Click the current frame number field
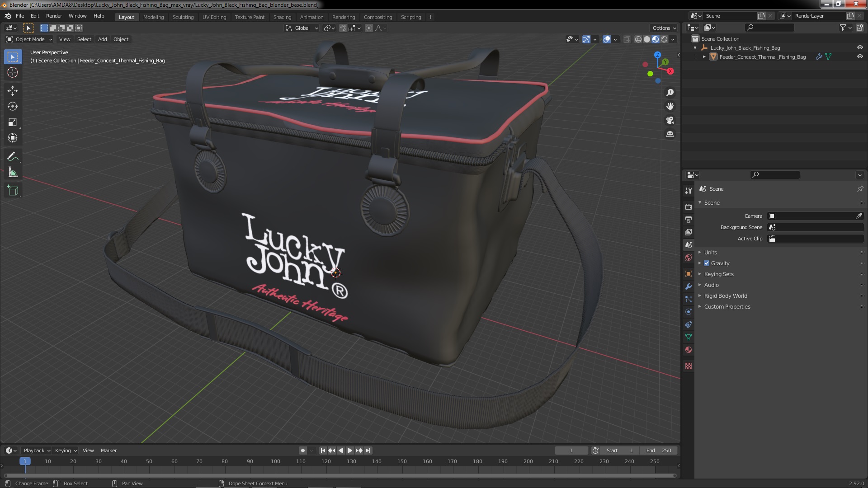868x488 pixels. [x=571, y=450]
